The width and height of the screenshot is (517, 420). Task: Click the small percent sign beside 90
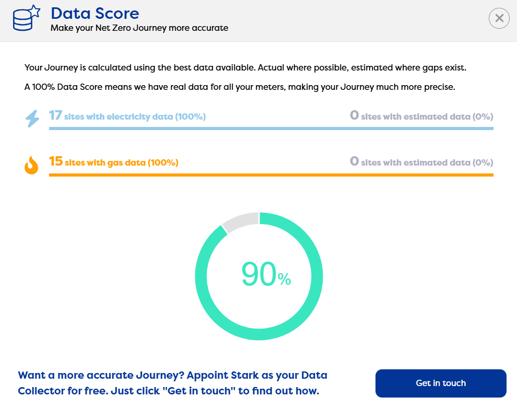284,279
